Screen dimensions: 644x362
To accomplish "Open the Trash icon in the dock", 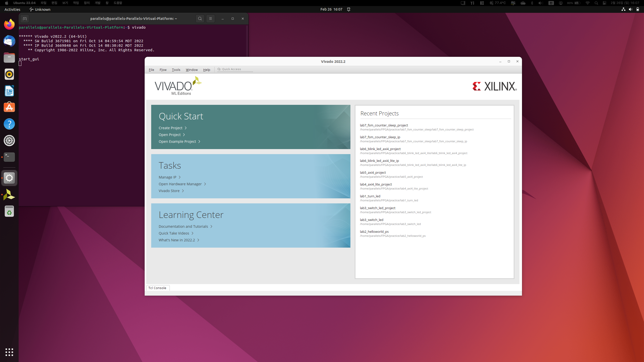I will 9,211.
